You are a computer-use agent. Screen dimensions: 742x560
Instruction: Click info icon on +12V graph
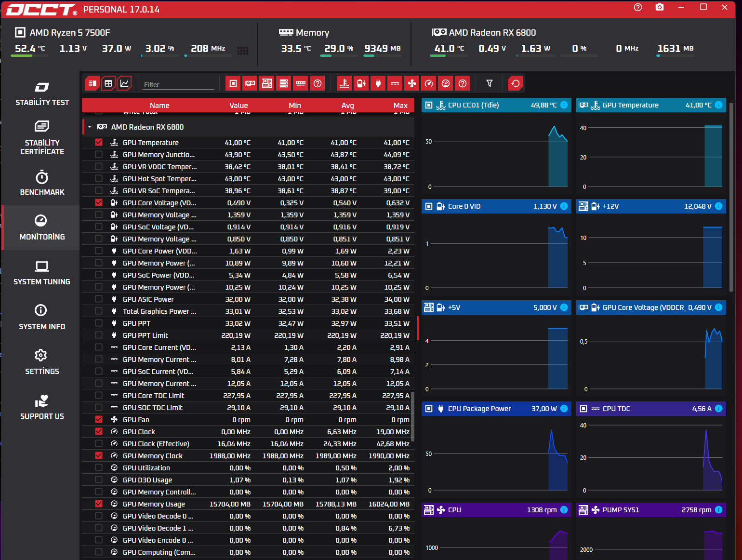(719, 206)
